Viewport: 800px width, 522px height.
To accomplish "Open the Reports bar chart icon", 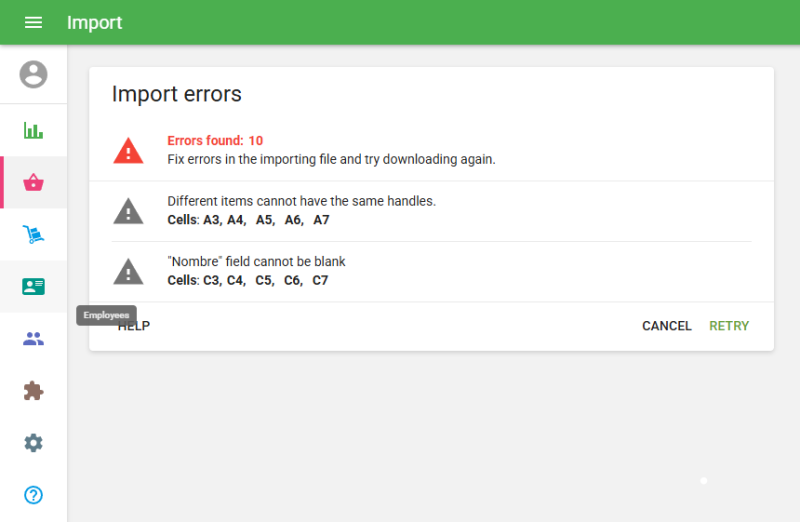I will [33, 130].
